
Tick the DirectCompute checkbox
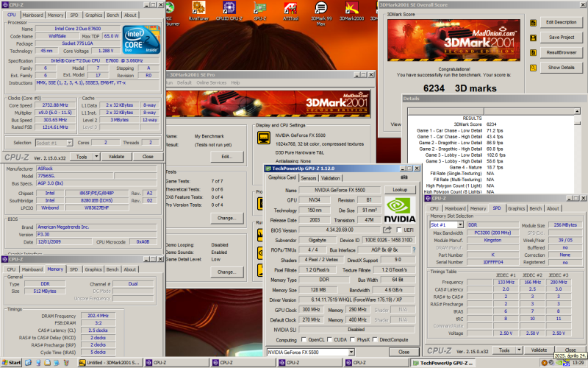click(375, 339)
